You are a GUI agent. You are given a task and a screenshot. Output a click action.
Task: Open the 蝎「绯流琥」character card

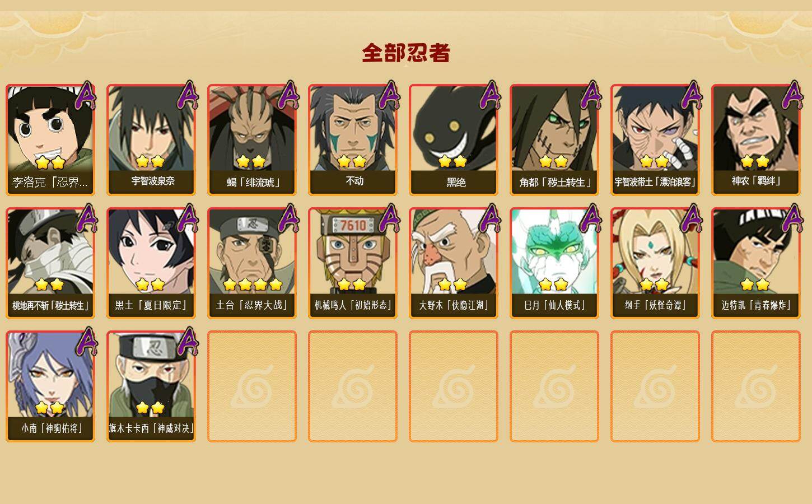[x=252, y=140]
